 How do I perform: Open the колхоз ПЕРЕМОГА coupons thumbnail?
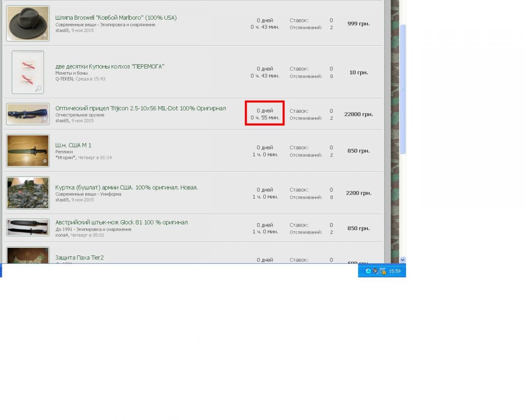coord(28,72)
